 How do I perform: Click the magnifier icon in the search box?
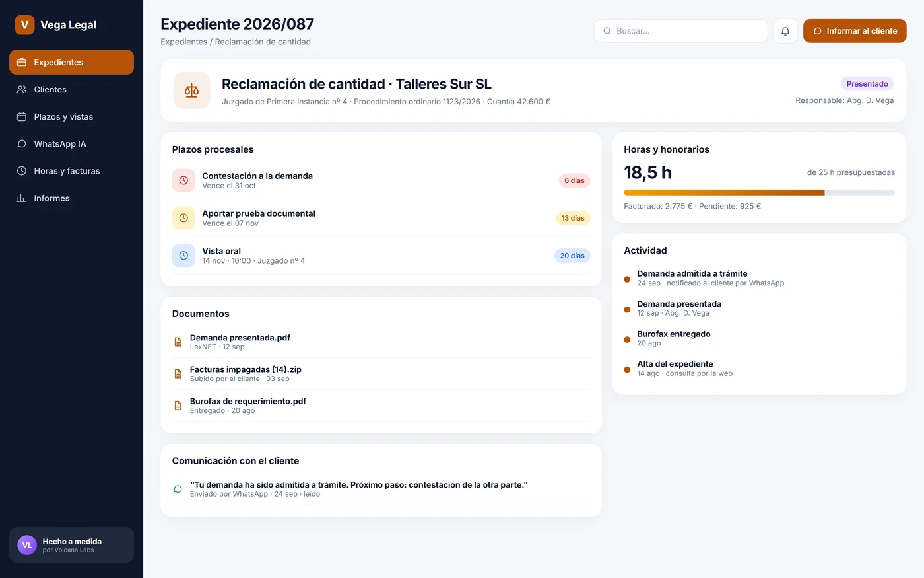607,31
